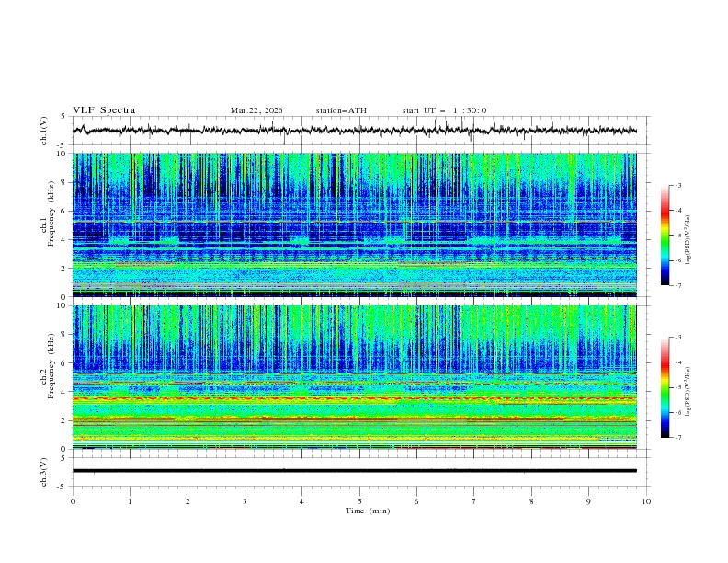Click the "-7" tick on ch.1 colorbar

tap(678, 285)
